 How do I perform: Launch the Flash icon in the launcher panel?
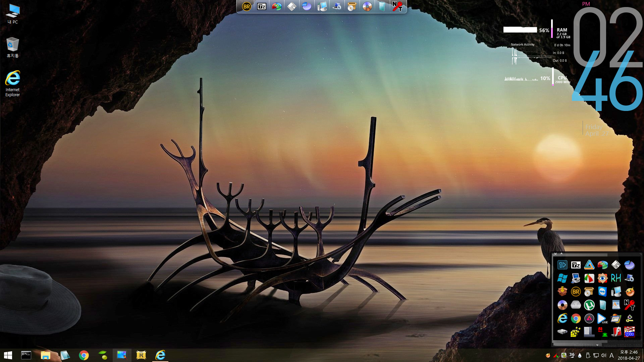[616, 332]
